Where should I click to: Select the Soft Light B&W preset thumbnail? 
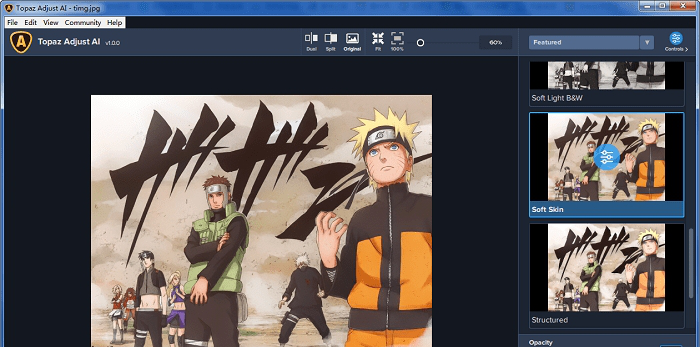tap(606, 75)
